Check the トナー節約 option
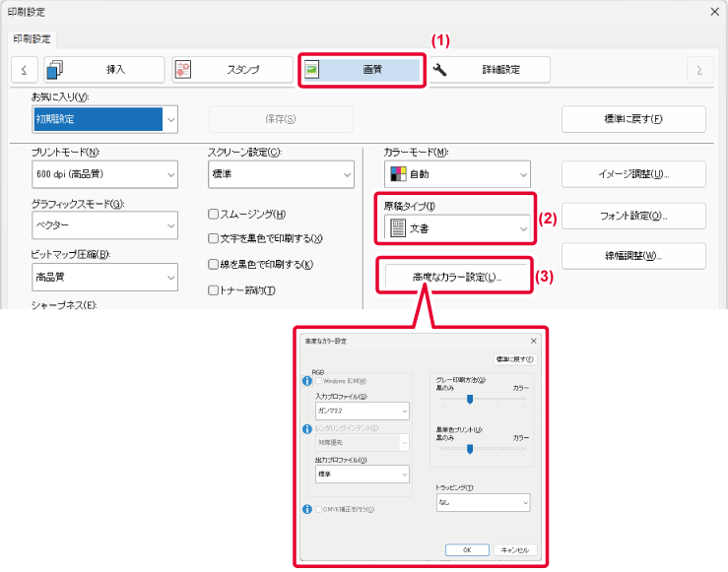728x572 pixels. click(214, 289)
